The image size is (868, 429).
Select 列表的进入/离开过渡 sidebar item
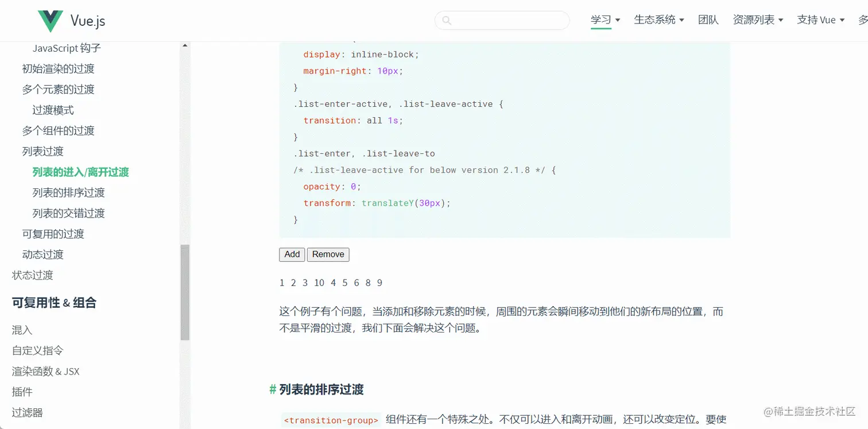[x=81, y=172]
